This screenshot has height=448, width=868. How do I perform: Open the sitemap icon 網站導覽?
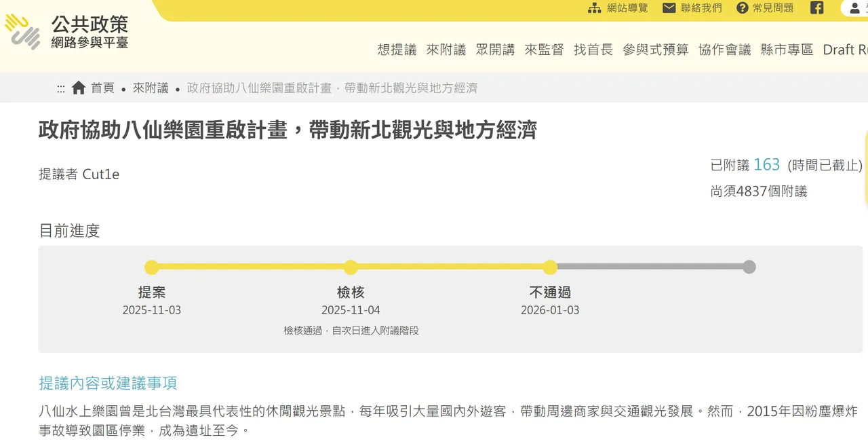coord(595,8)
